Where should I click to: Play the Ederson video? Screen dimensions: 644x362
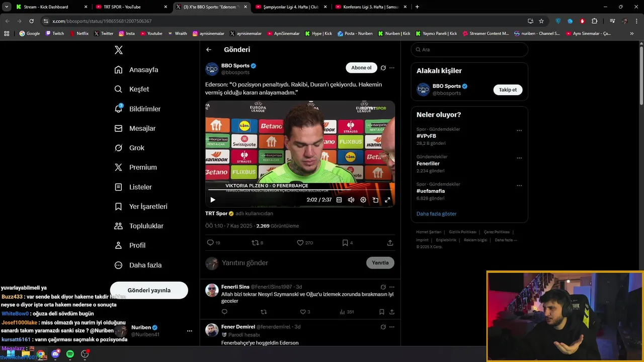click(212, 200)
